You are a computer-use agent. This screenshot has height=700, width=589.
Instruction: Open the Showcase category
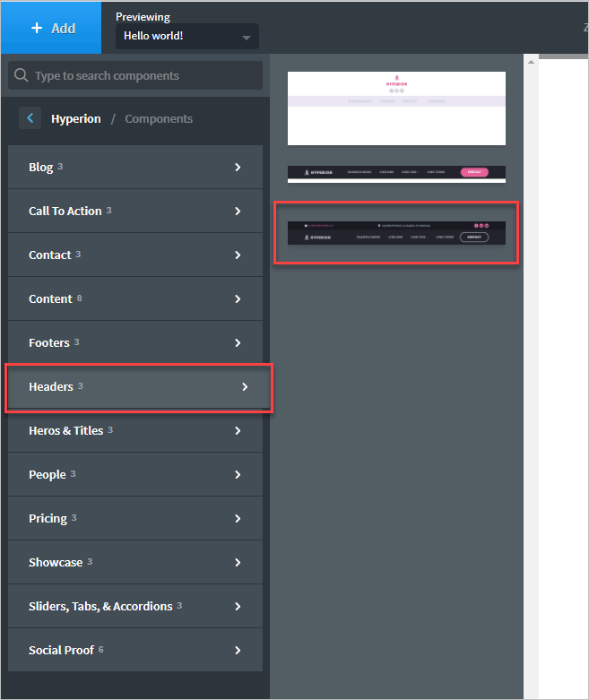[x=135, y=563]
